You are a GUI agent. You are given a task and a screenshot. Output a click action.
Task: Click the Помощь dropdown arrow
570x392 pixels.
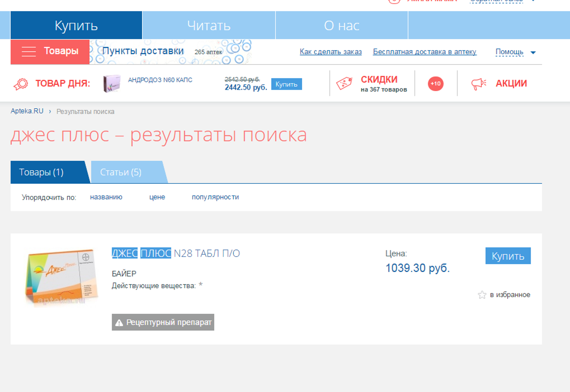tap(533, 52)
